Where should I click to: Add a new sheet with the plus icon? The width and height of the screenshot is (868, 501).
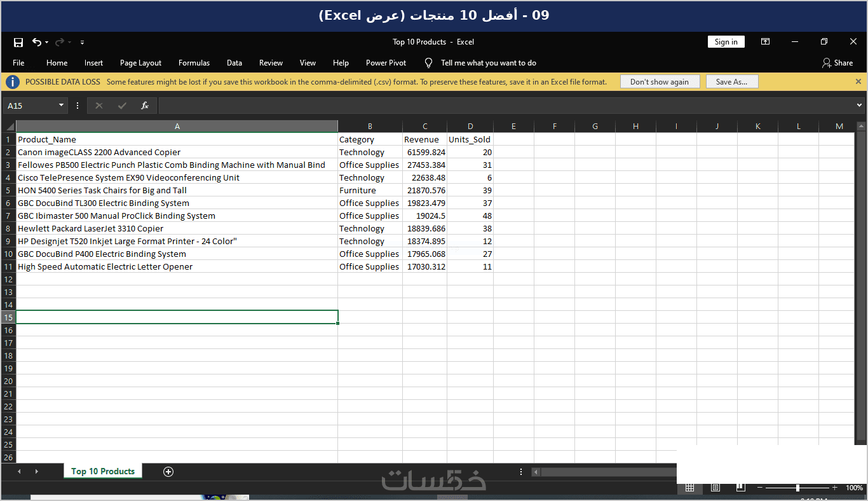(168, 471)
